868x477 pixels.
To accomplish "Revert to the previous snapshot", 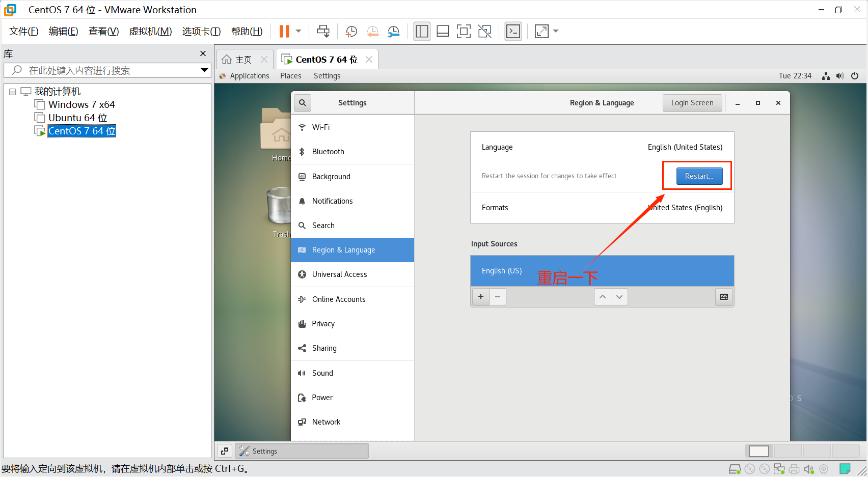I will 372,31.
